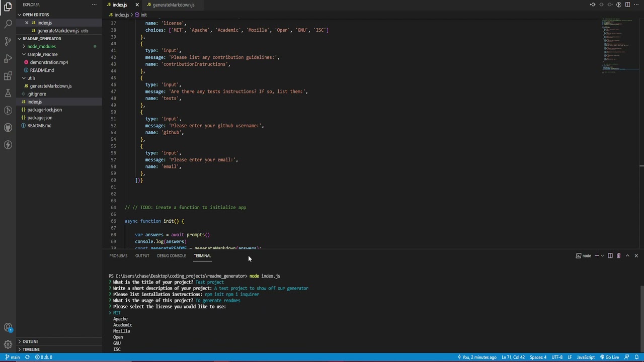Click Go to Next Change icon
Image resolution: width=644 pixels, height=362 pixels.
point(610,5)
